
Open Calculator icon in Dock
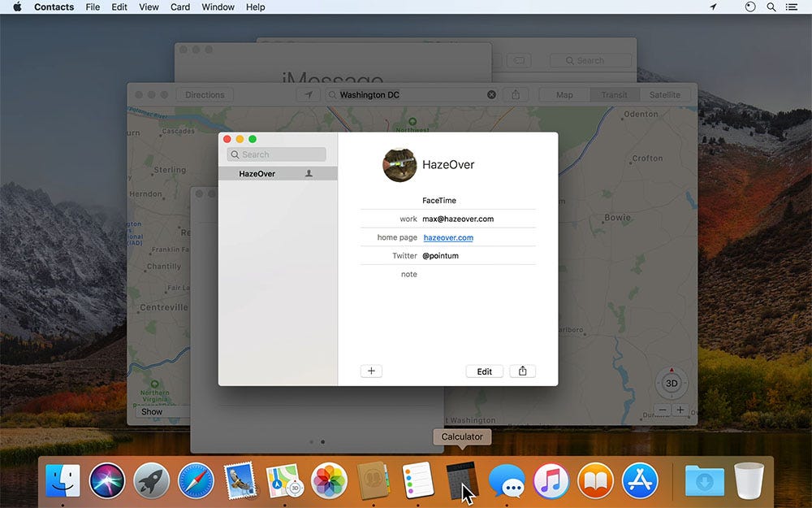pos(461,480)
